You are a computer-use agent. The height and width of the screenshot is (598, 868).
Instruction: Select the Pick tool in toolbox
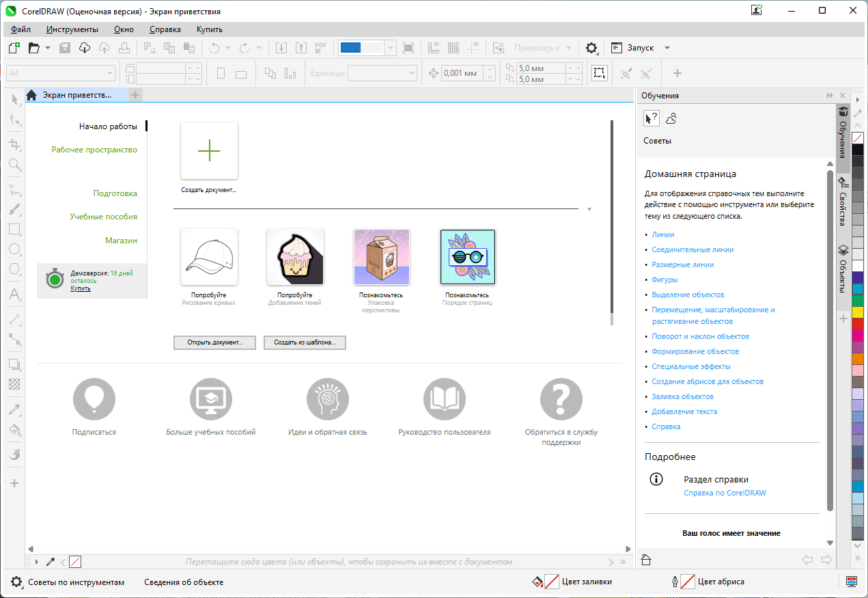tap(14, 100)
